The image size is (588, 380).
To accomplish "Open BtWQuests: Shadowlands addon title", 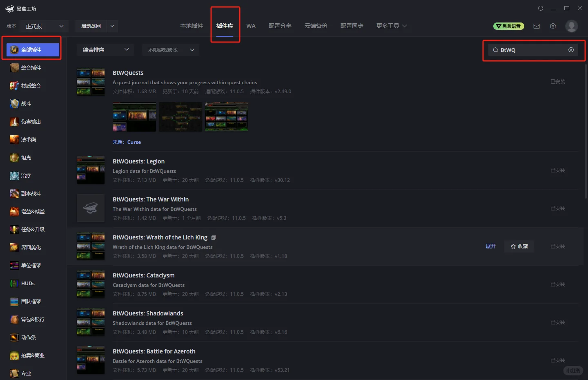I will 148,313.
